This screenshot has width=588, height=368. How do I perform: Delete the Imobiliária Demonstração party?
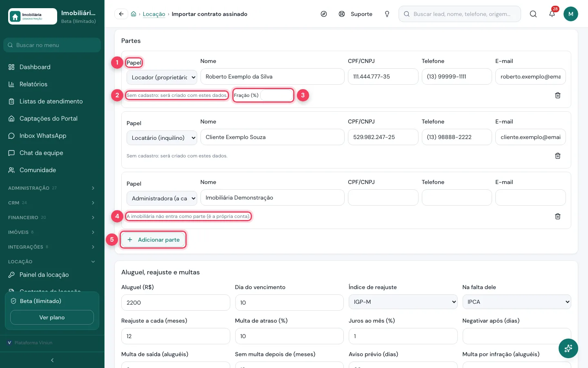point(558,216)
